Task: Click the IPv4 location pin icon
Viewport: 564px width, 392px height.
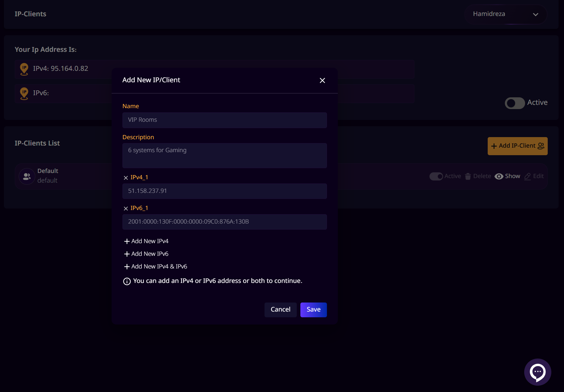Action: [x=24, y=69]
